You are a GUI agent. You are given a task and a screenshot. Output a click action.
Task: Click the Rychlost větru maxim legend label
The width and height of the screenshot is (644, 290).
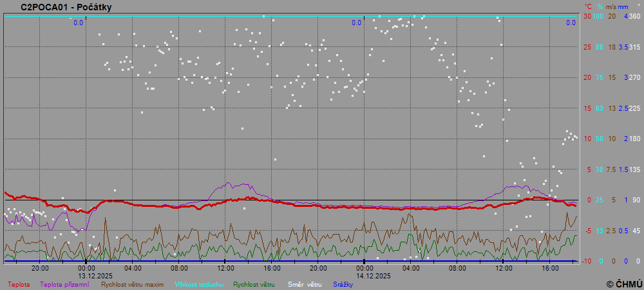point(132,284)
